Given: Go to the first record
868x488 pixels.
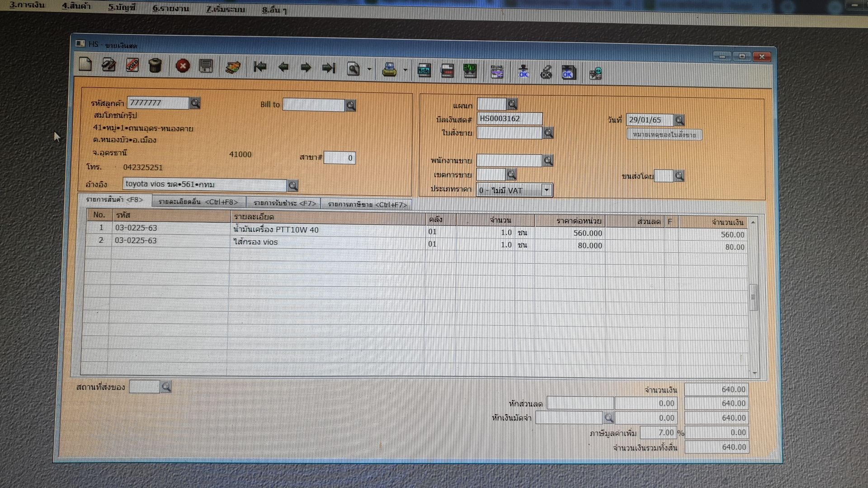Looking at the screenshot, I should point(260,67).
